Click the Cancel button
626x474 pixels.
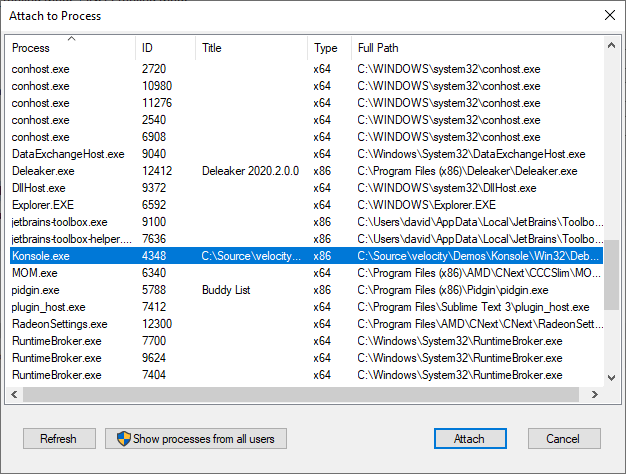[564, 438]
